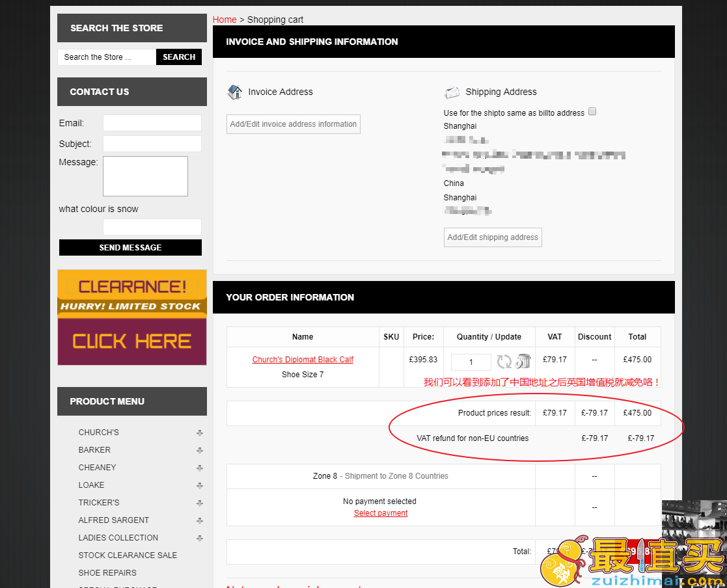The height and width of the screenshot is (588, 727).
Task: Toggle shipto same as billto checkbox
Action: point(592,112)
